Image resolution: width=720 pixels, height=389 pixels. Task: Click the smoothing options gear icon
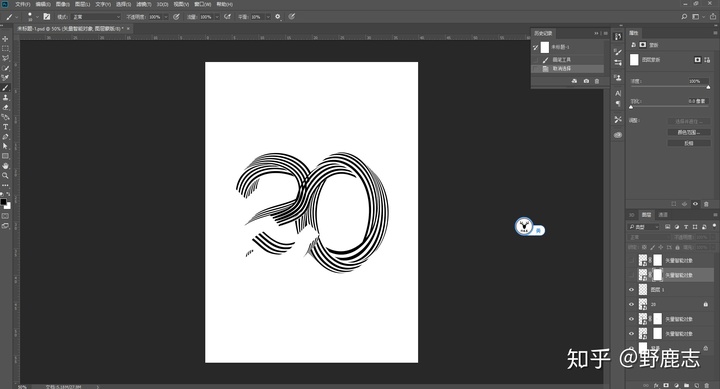coord(278,17)
